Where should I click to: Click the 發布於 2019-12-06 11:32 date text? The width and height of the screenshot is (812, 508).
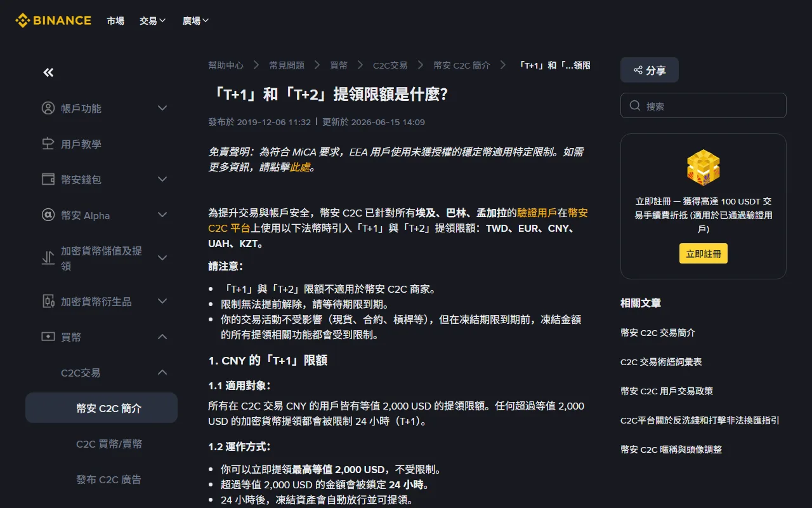259,122
